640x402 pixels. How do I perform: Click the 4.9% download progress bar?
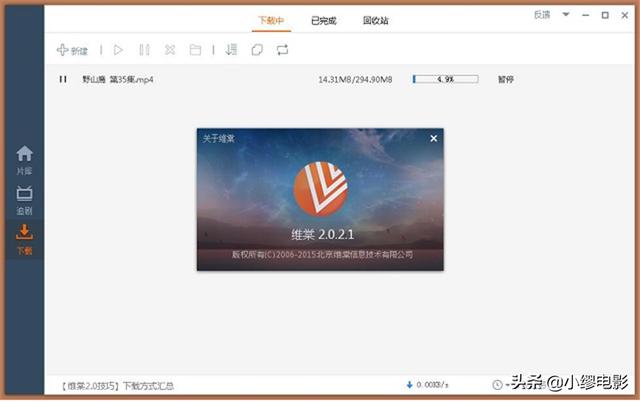pos(445,79)
